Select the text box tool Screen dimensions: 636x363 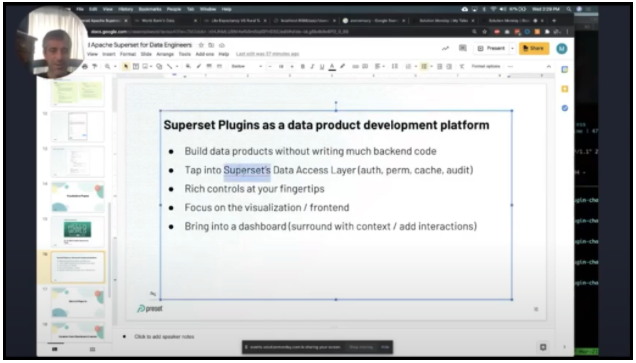[x=136, y=67]
